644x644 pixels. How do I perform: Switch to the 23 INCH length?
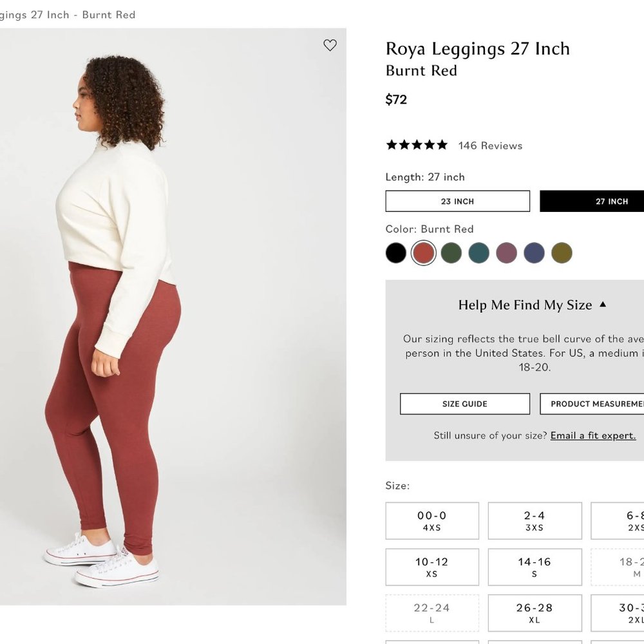point(457,201)
